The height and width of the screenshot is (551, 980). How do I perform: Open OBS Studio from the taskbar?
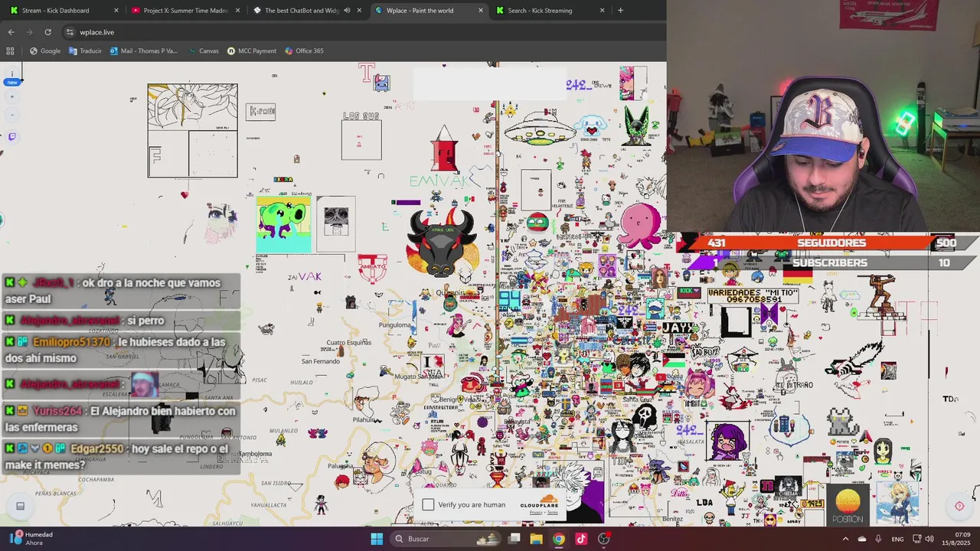(x=603, y=539)
